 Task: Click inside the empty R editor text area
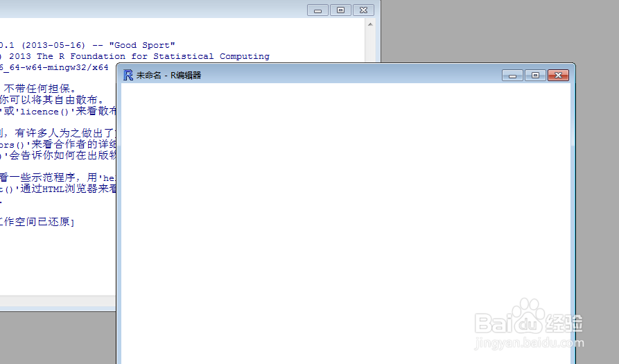[x=345, y=223]
